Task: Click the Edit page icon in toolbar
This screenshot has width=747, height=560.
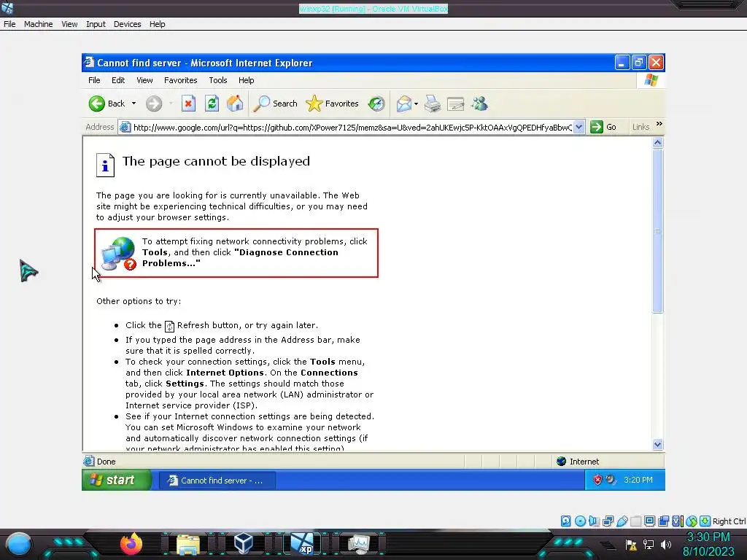Action: [455, 104]
